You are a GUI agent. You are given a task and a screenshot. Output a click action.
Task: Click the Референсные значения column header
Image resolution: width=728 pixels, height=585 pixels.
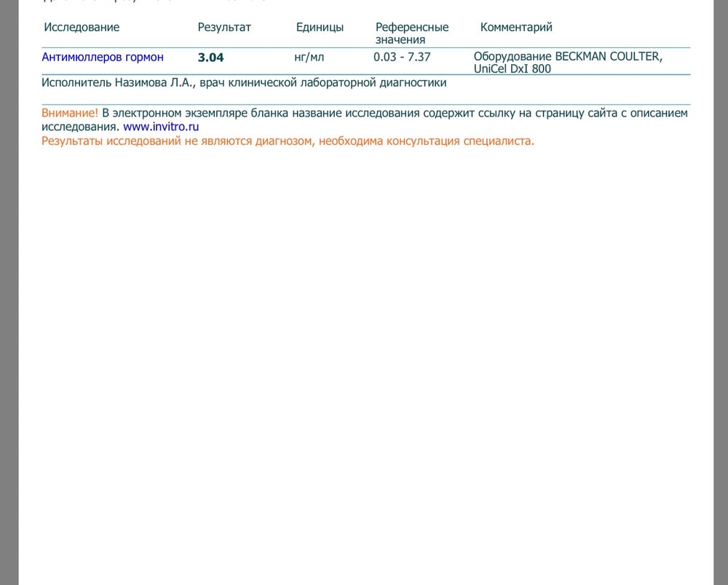tap(412, 33)
